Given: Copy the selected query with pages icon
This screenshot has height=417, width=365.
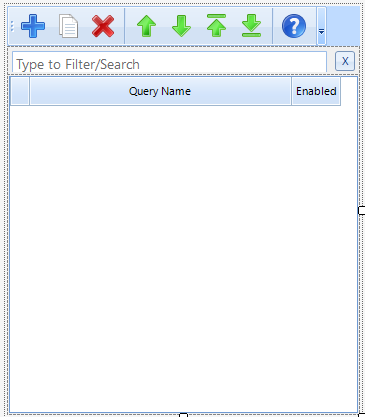Looking at the screenshot, I should click(x=68, y=26).
